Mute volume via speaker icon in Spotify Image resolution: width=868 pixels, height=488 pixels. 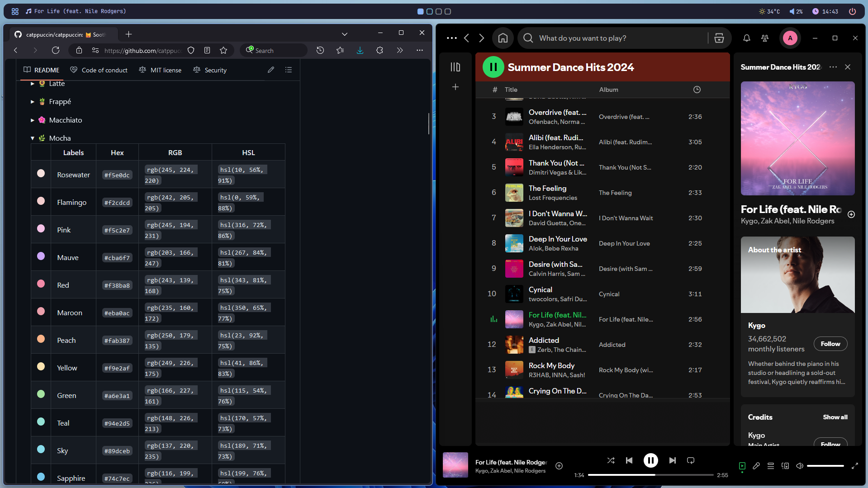point(800,466)
